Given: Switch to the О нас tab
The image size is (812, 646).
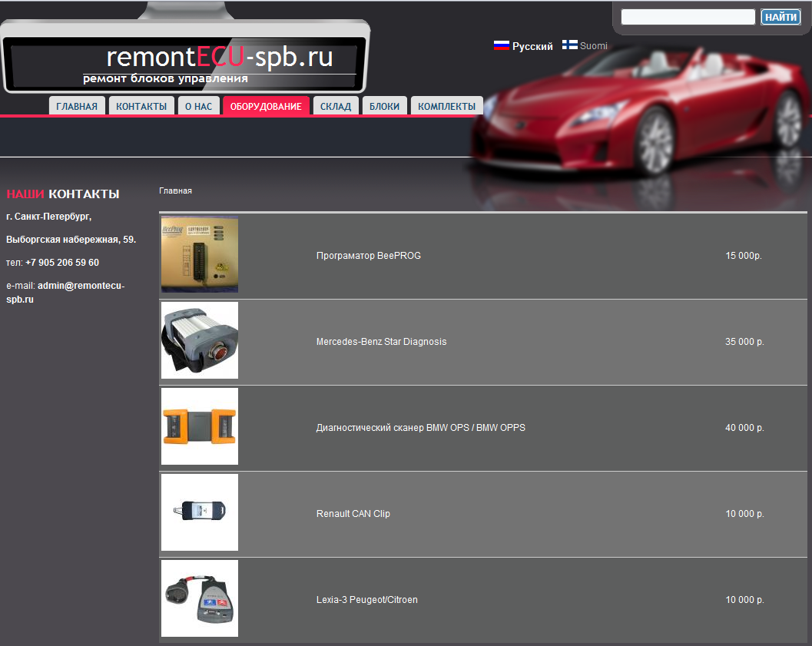Looking at the screenshot, I should (198, 107).
